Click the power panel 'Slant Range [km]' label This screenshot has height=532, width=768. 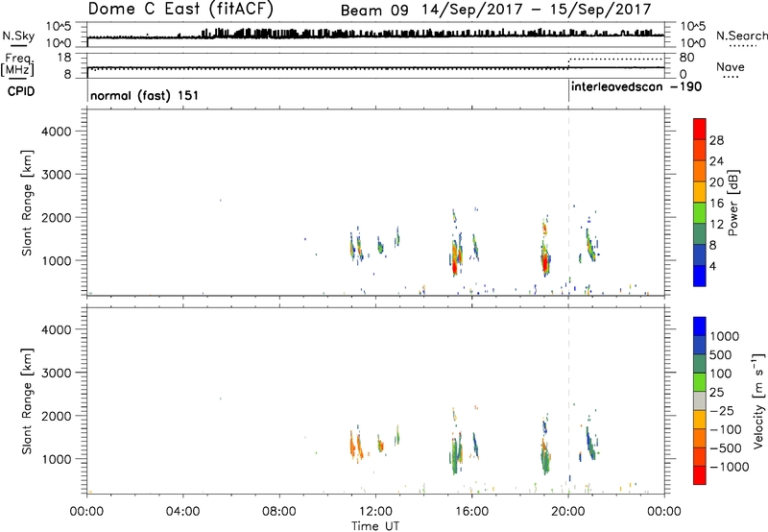(27, 203)
